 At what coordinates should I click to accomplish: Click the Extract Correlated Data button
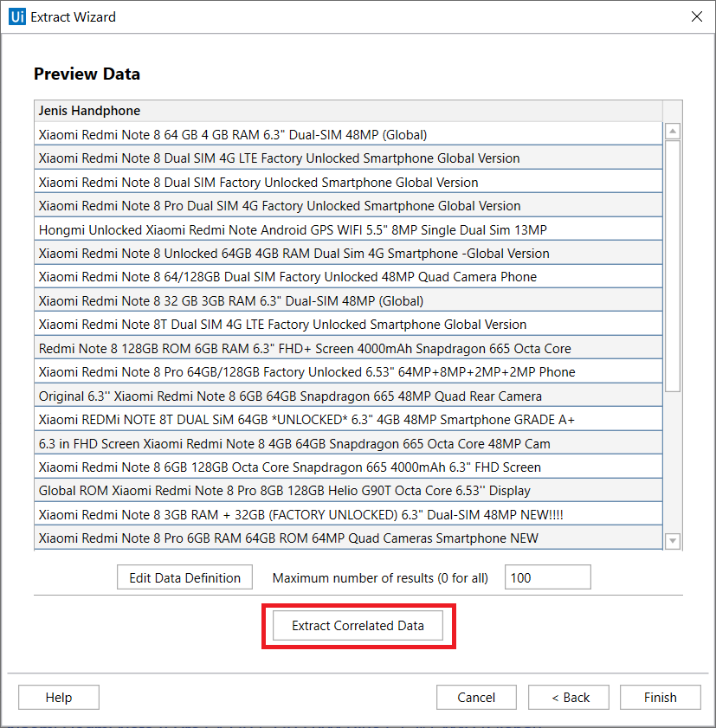coord(358,626)
